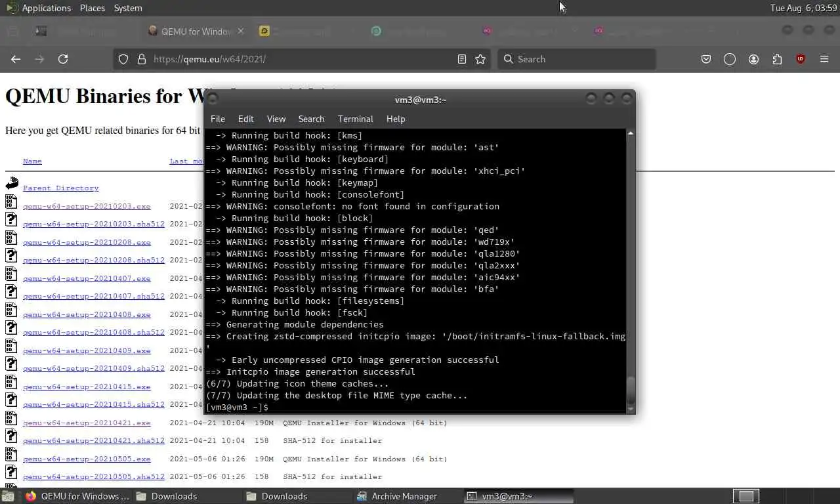The width and height of the screenshot is (840, 504).
Task: Open qemu-w64-setup-20210408.sha512 link
Action: tap(94, 332)
